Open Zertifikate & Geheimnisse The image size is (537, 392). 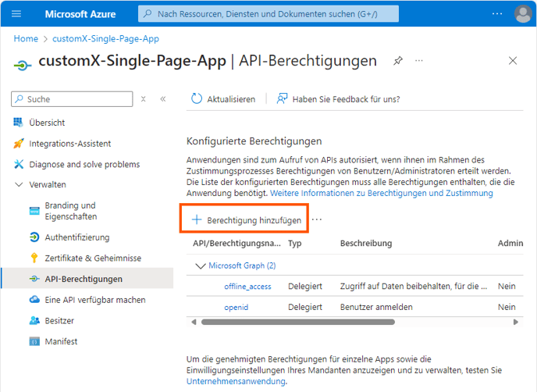tap(93, 258)
